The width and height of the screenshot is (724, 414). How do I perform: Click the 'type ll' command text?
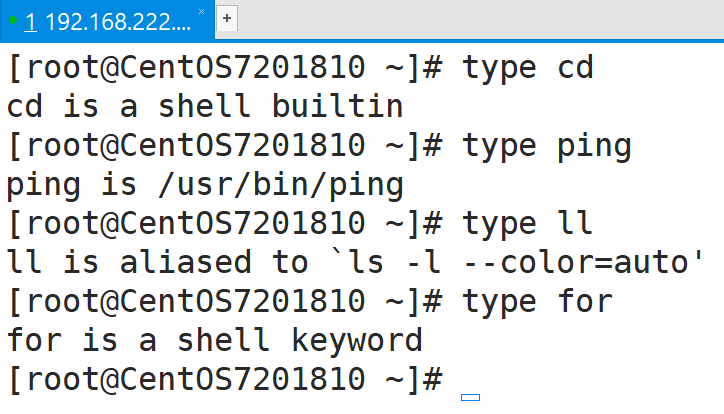click(x=527, y=224)
